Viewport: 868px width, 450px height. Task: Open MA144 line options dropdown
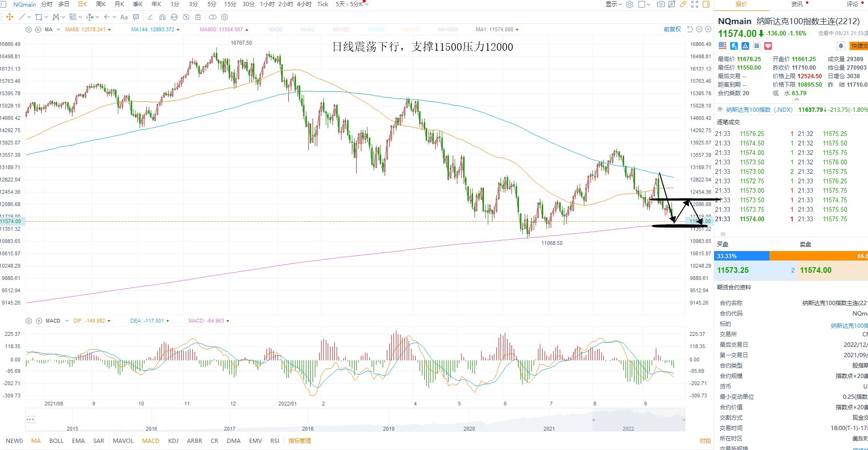tap(178, 29)
